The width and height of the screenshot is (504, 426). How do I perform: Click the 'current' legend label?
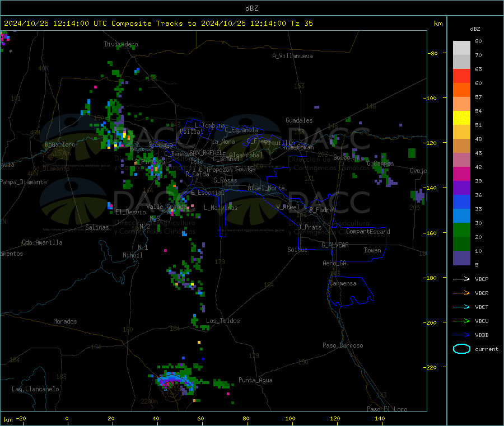pos(487,349)
